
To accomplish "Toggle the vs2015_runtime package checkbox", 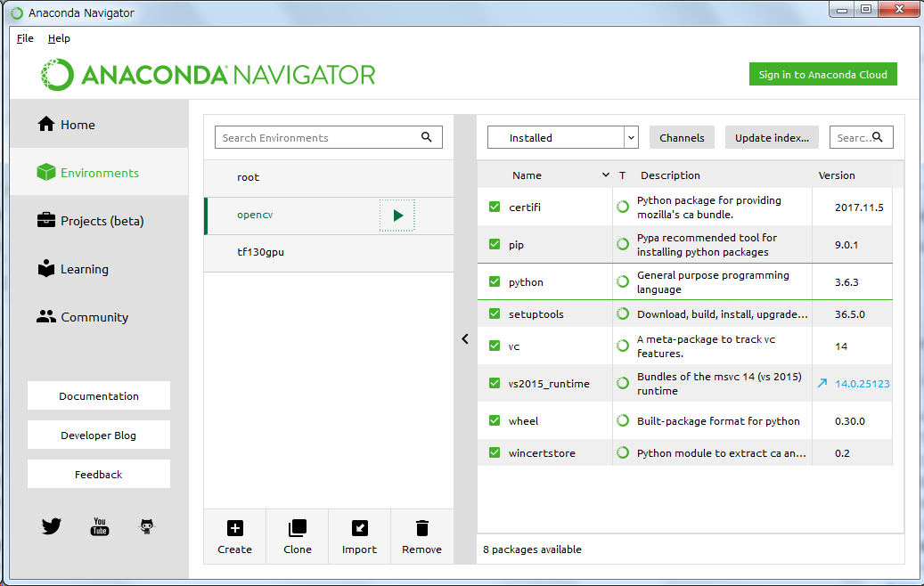I will pos(495,383).
